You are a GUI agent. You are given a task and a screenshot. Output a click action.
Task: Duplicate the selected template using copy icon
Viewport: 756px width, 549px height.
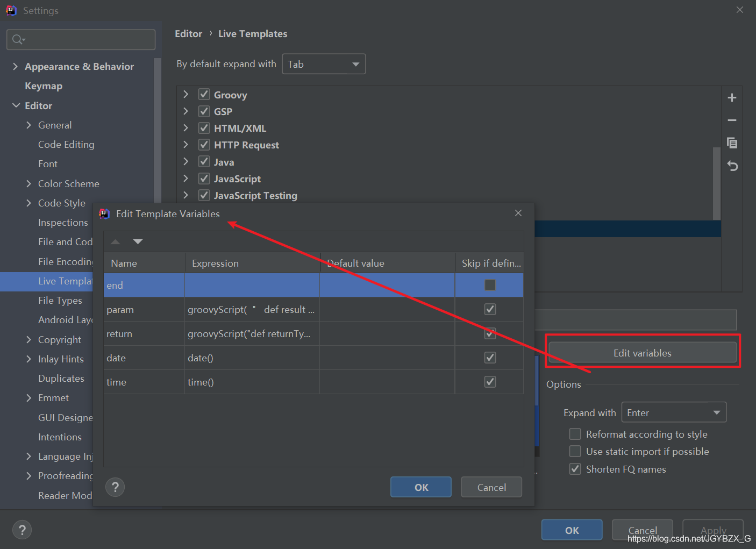pyautogui.click(x=732, y=143)
